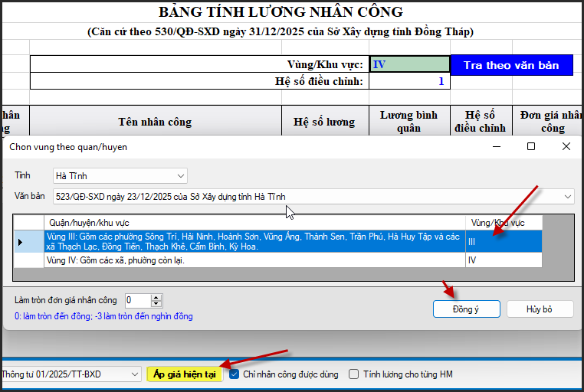Maximize the region selection dialog

coord(531,146)
